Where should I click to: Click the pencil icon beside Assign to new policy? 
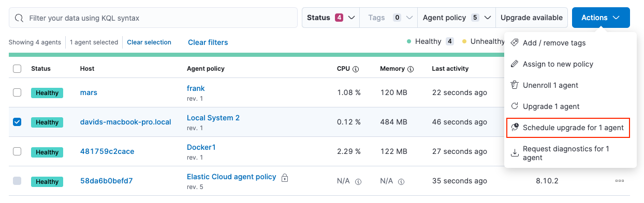click(515, 64)
